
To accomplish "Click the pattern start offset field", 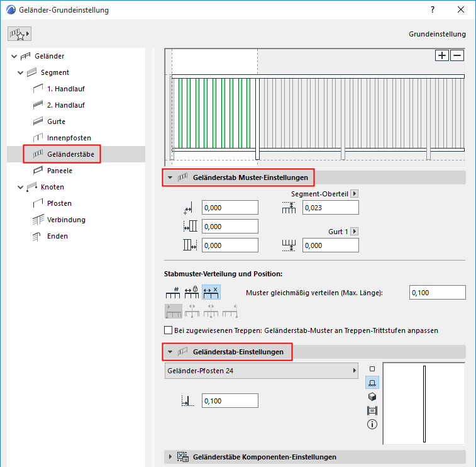I will coord(230,208).
